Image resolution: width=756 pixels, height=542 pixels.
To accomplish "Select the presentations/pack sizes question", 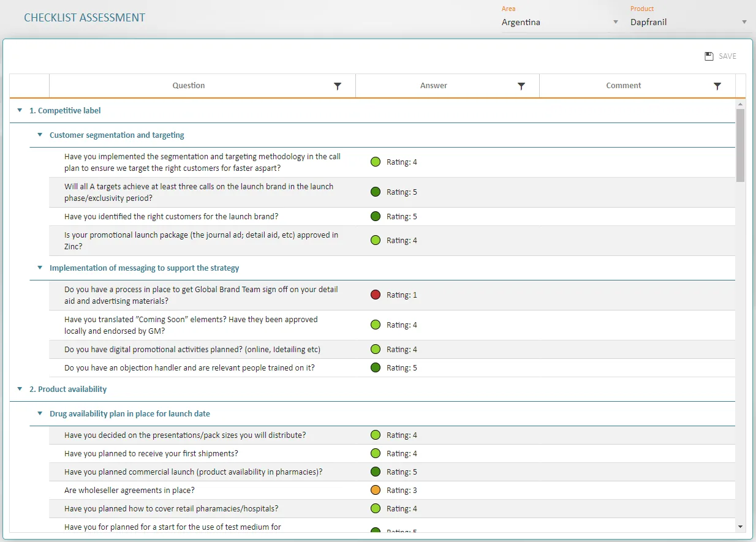I will click(185, 435).
